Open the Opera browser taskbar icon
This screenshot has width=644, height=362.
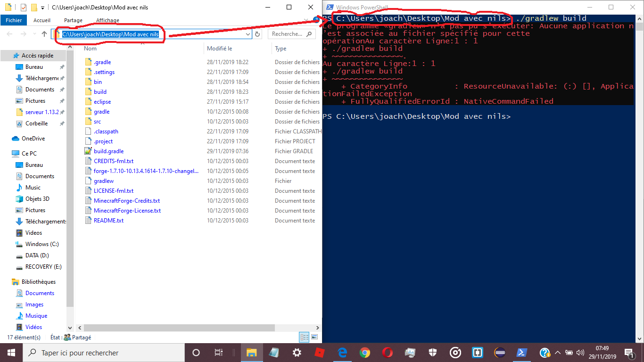pos(387,353)
